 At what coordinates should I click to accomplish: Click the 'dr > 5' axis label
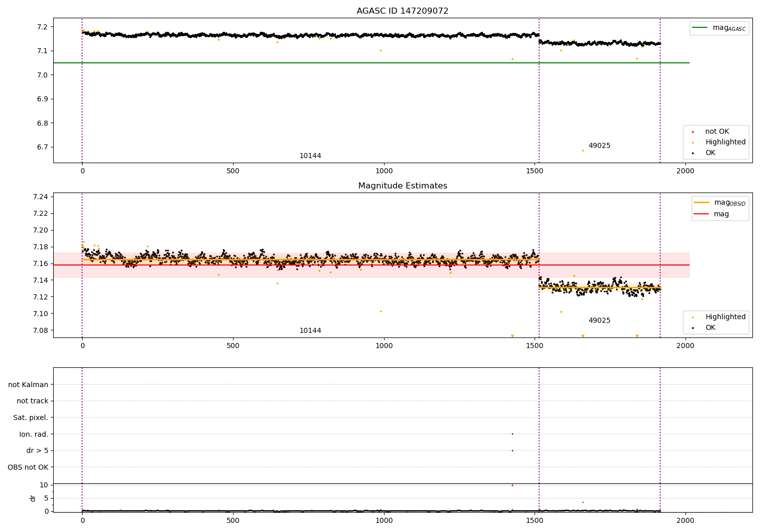[37, 451]
